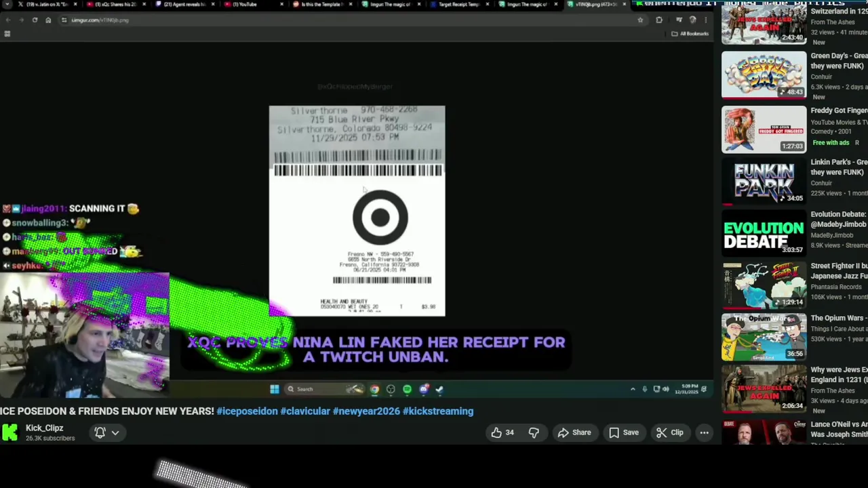Viewport: 868px width, 488px height.
Task: Save the video to a playlist
Action: [624, 432]
